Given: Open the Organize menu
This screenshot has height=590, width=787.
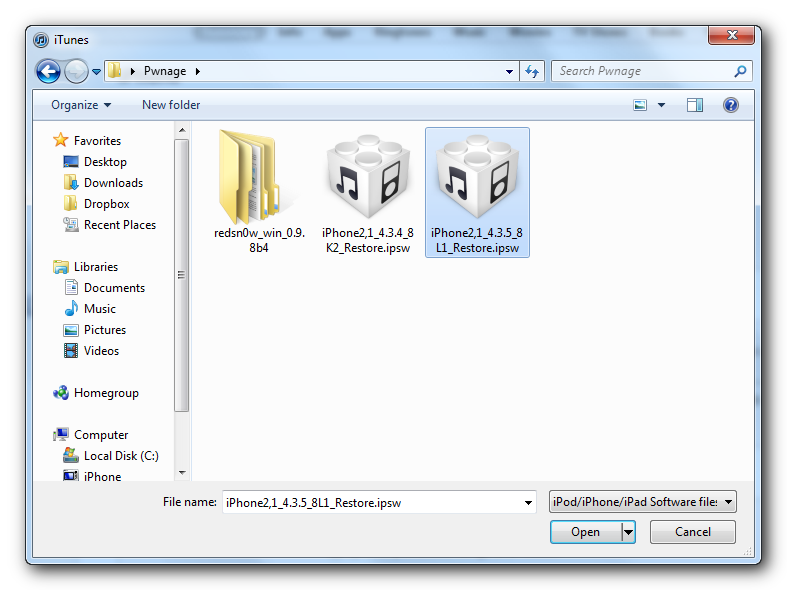Looking at the screenshot, I should (x=81, y=105).
